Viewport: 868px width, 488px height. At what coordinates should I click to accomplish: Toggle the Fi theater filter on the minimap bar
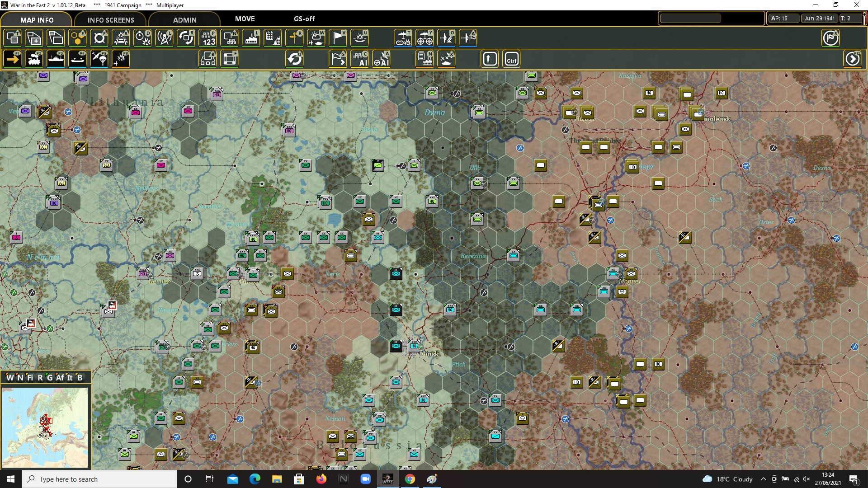[30, 378]
